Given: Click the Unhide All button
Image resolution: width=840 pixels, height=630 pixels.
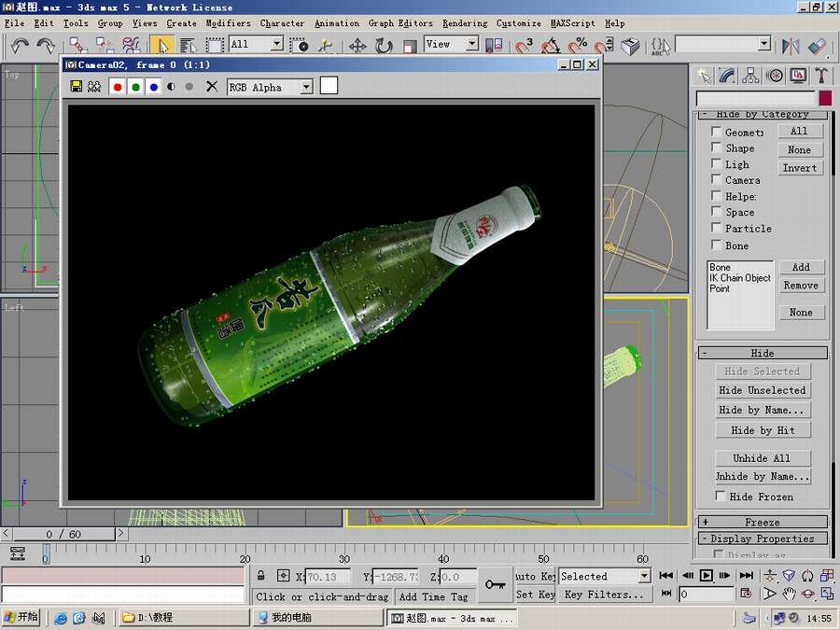Looking at the screenshot, I should coord(763,458).
